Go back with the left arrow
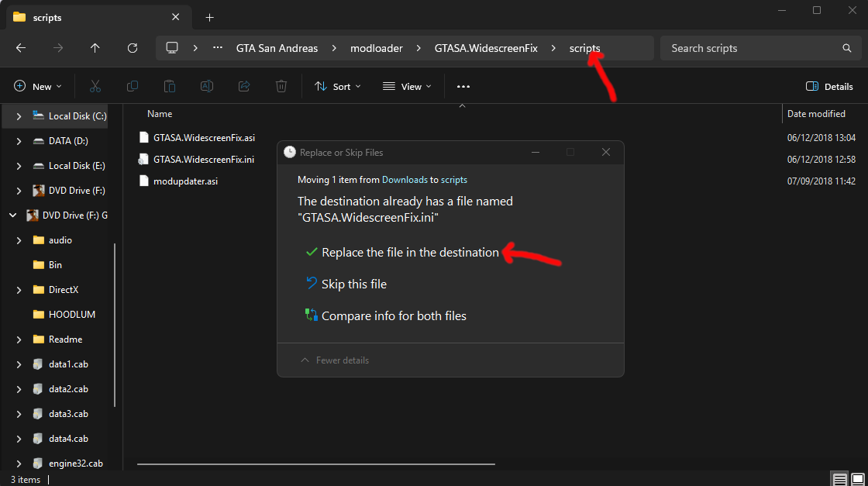 (21, 48)
